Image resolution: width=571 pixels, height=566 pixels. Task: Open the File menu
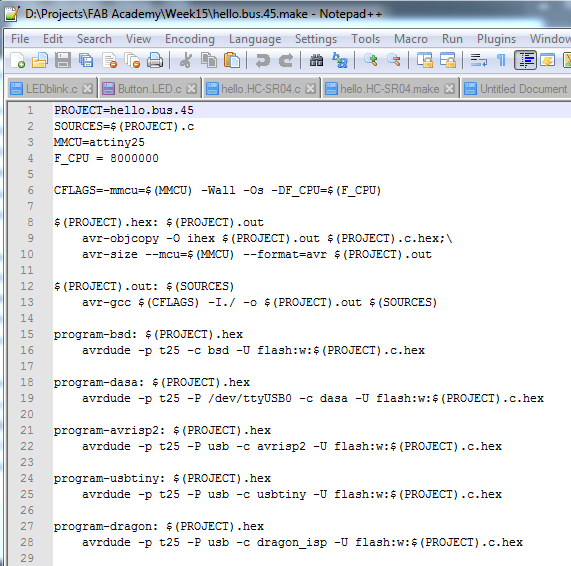click(x=20, y=39)
